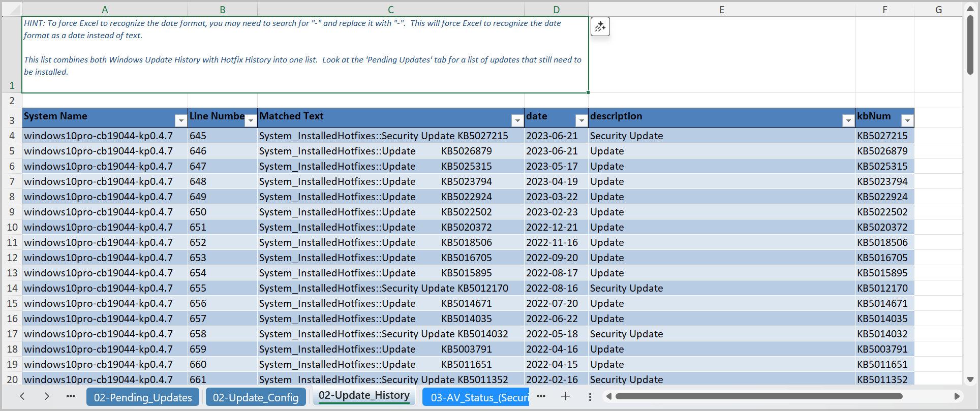
Task: Click the next sheet arrow
Action: (x=47, y=396)
